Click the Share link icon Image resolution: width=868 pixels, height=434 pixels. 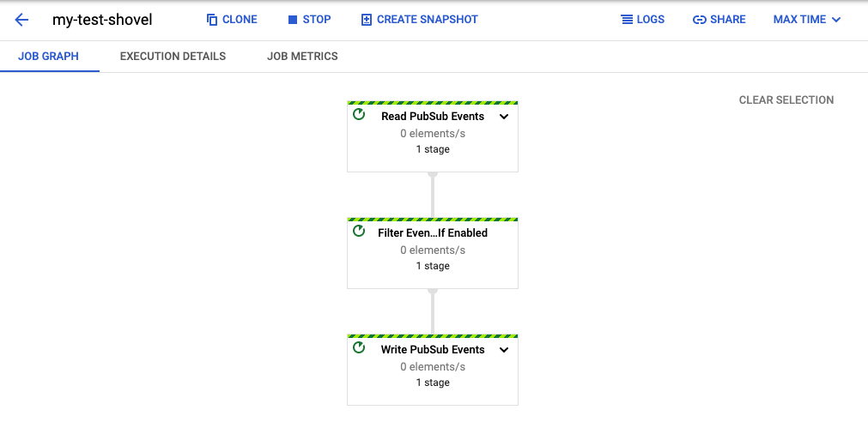click(700, 20)
